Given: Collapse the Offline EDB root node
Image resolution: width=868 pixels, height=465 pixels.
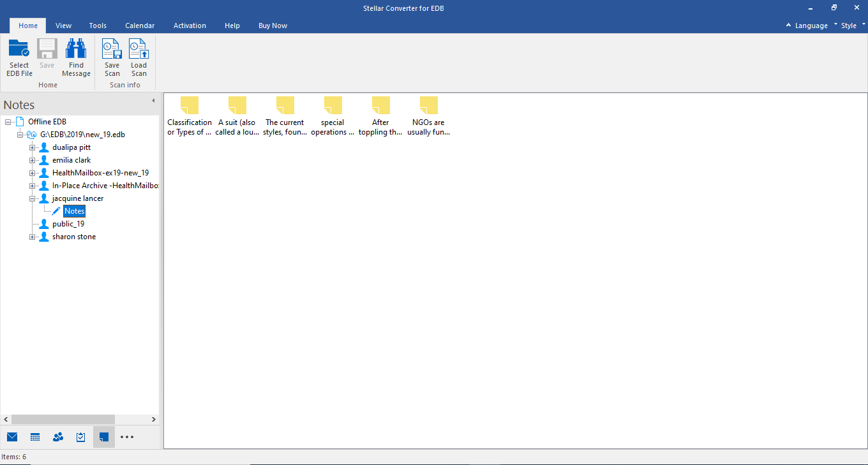Looking at the screenshot, I should coord(8,122).
